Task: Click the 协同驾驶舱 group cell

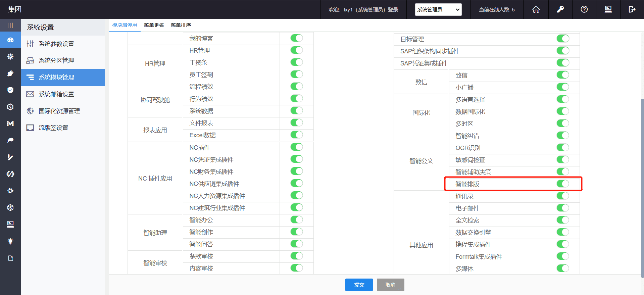Action: tap(155, 99)
